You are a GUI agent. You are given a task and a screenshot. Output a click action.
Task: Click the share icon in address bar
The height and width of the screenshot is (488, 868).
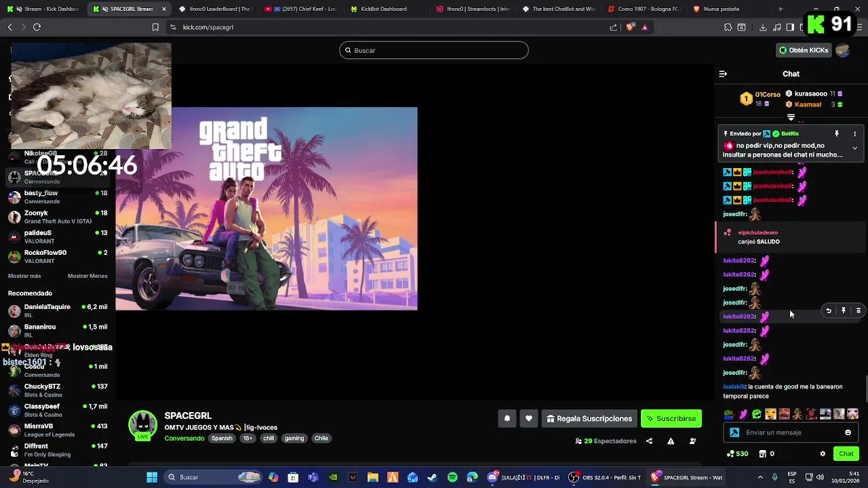(614, 27)
